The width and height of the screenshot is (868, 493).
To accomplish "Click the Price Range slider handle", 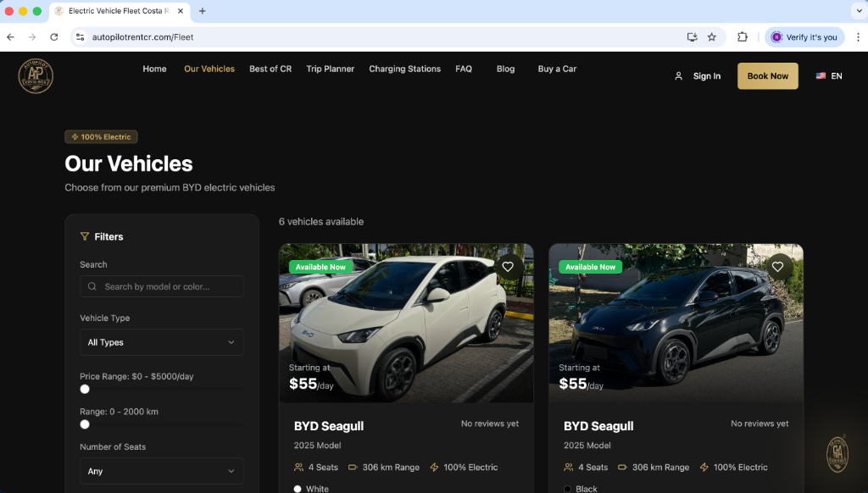I will pyautogui.click(x=85, y=389).
